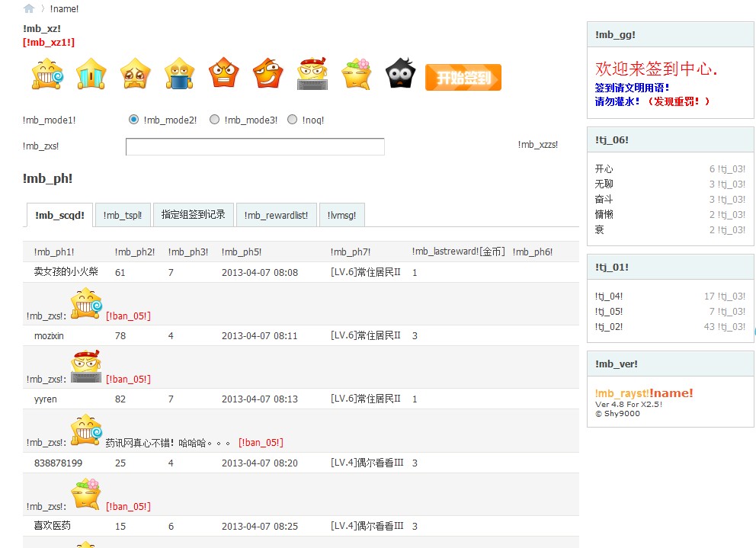Select the !noq! radio option
The image size is (756, 548).
pos(292,119)
